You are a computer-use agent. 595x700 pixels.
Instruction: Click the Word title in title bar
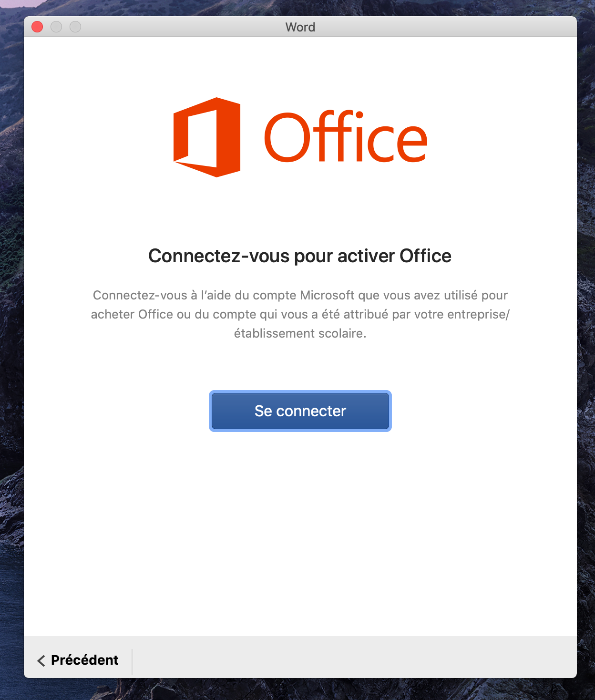point(300,27)
